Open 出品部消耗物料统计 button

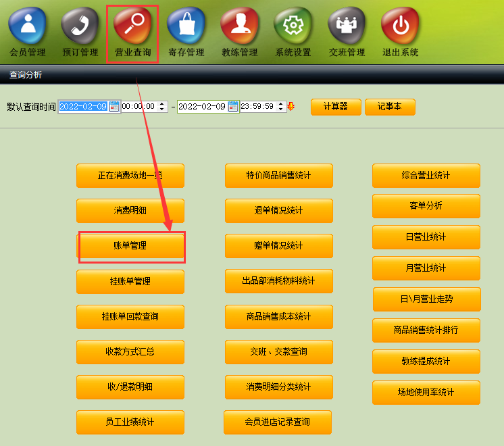pos(278,281)
